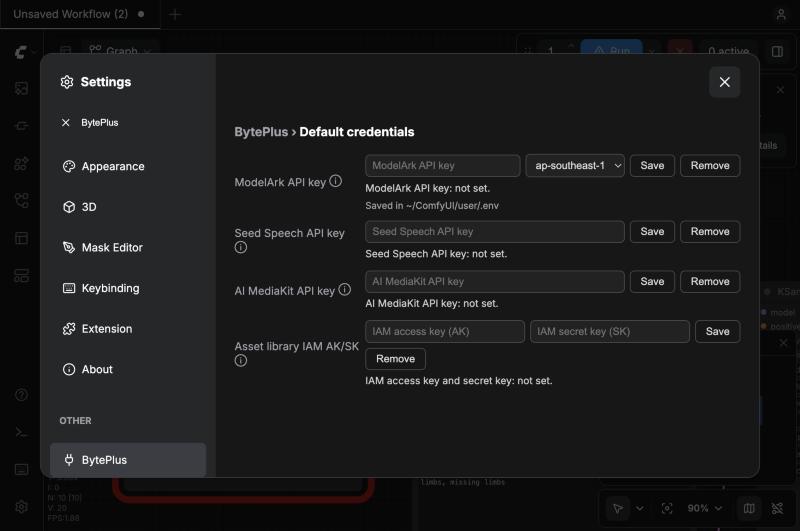
Task: Open the About settings category
Action: (128, 369)
